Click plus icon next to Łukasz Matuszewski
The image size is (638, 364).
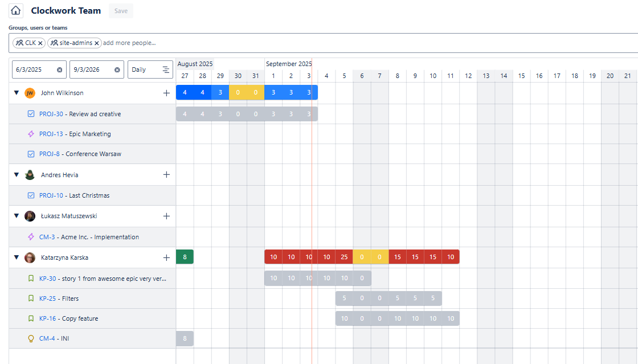(x=166, y=216)
